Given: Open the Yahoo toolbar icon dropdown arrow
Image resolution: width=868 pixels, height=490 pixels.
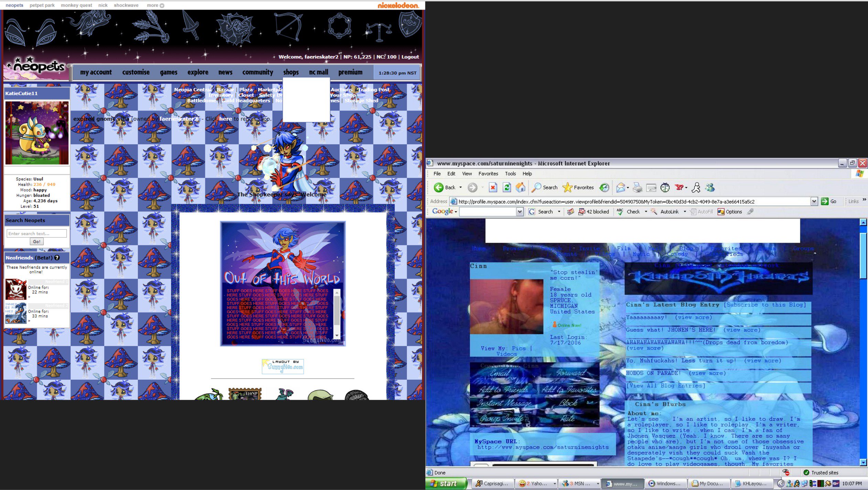Looking at the screenshot, I should [686, 187].
